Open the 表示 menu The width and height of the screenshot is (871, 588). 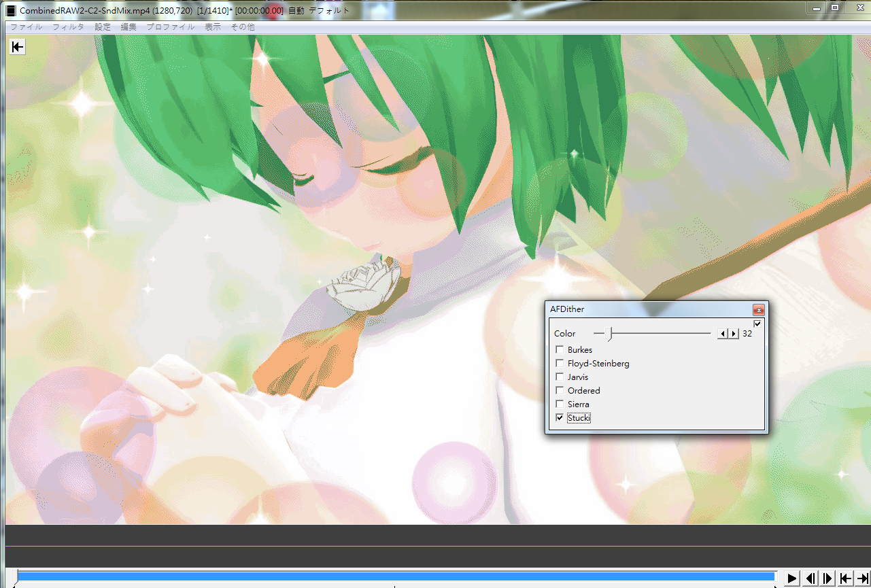pyautogui.click(x=213, y=27)
